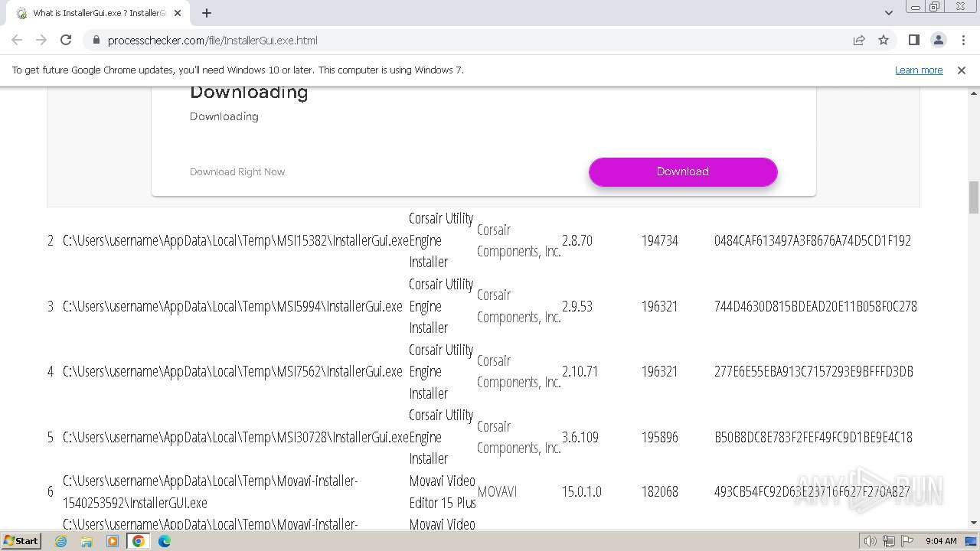The height and width of the screenshot is (551, 980).
Task: Open the tab search dropdown
Action: (888, 13)
